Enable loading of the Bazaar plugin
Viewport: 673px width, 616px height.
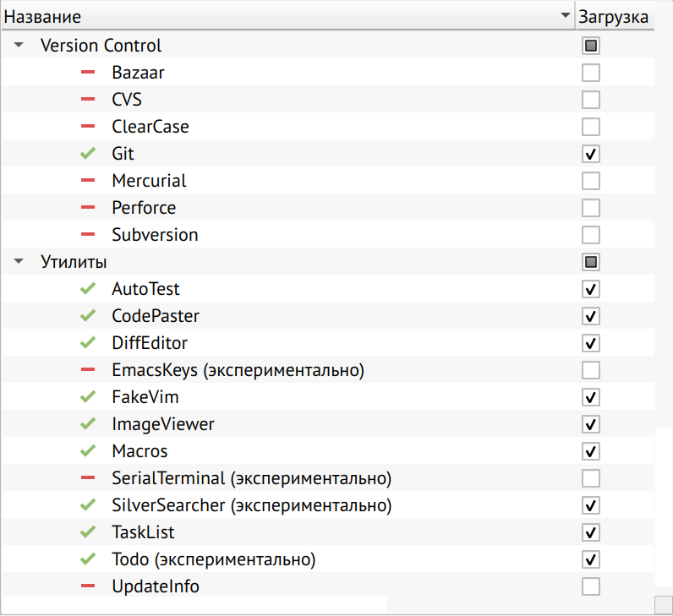[591, 73]
